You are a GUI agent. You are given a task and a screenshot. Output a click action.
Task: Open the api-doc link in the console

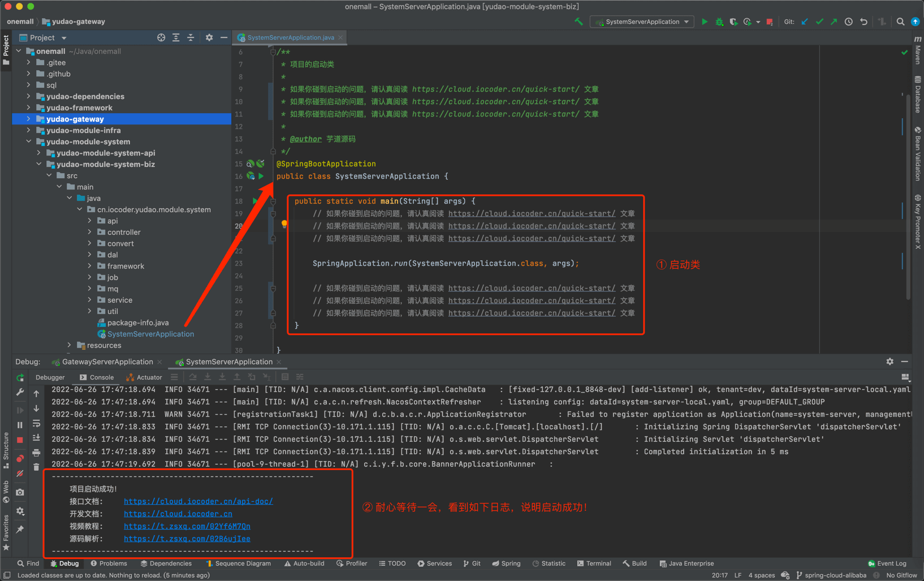point(198,501)
